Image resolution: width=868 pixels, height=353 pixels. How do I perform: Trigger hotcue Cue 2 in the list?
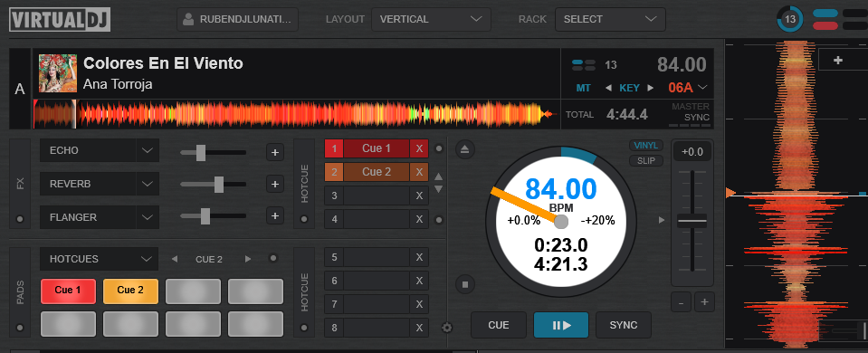tap(377, 172)
